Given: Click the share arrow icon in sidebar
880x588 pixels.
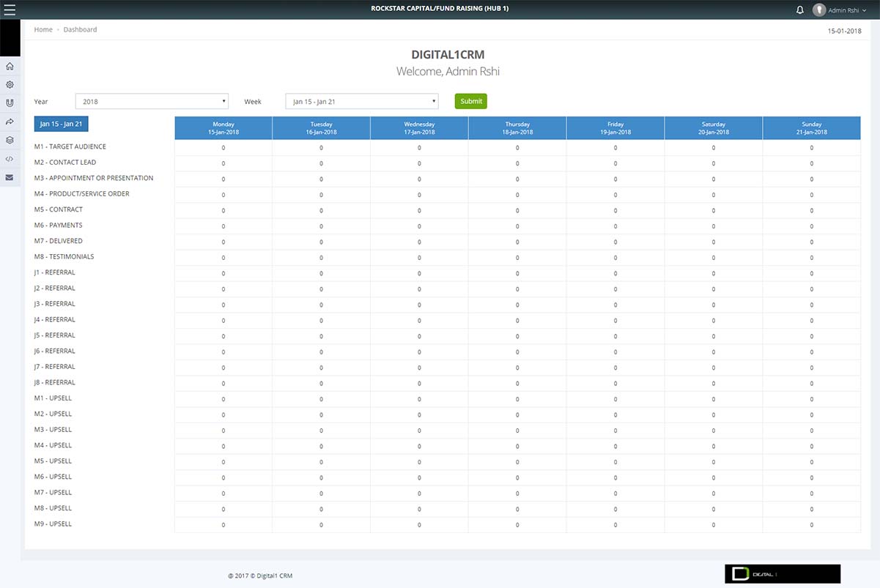Looking at the screenshot, I should pyautogui.click(x=10, y=122).
